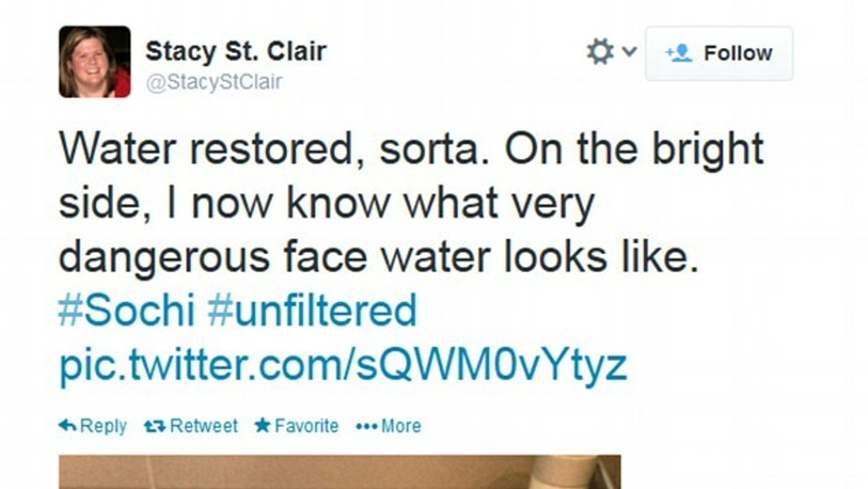
Task: Click the add-person icon on the Follow button
Action: tap(679, 53)
